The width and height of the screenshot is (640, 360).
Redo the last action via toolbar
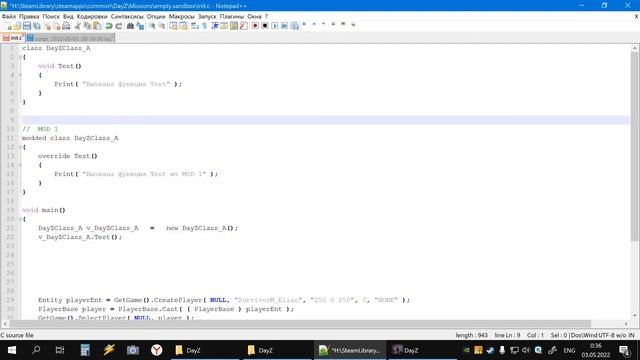[x=119, y=26]
